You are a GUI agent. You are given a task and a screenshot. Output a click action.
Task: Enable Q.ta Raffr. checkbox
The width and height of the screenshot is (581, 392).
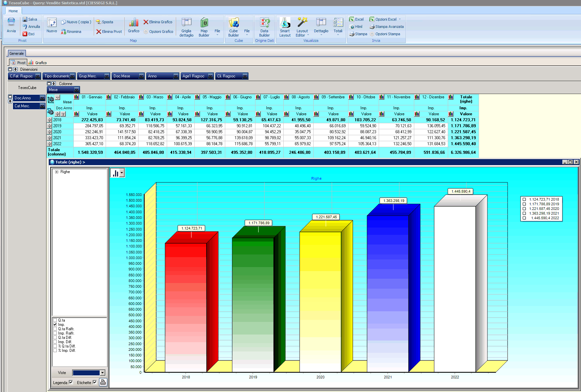tap(55, 329)
